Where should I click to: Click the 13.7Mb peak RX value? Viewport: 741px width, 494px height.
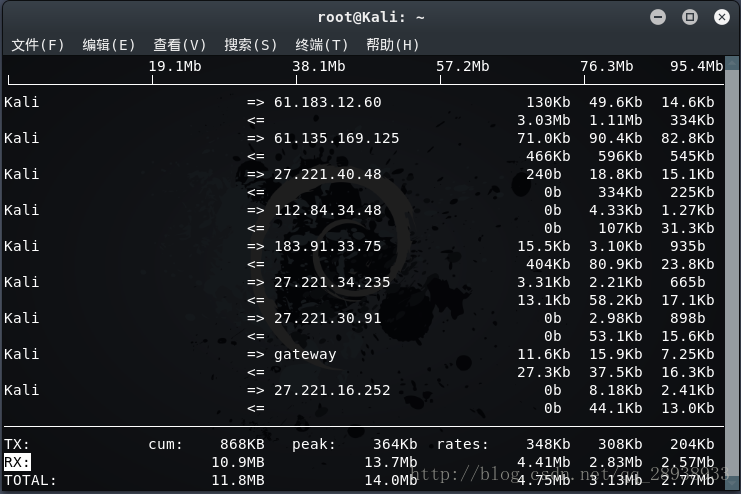[x=391, y=462]
